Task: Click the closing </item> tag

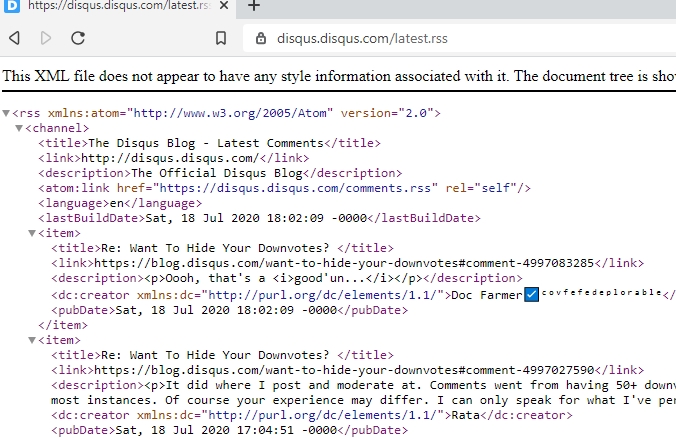Action: point(63,326)
